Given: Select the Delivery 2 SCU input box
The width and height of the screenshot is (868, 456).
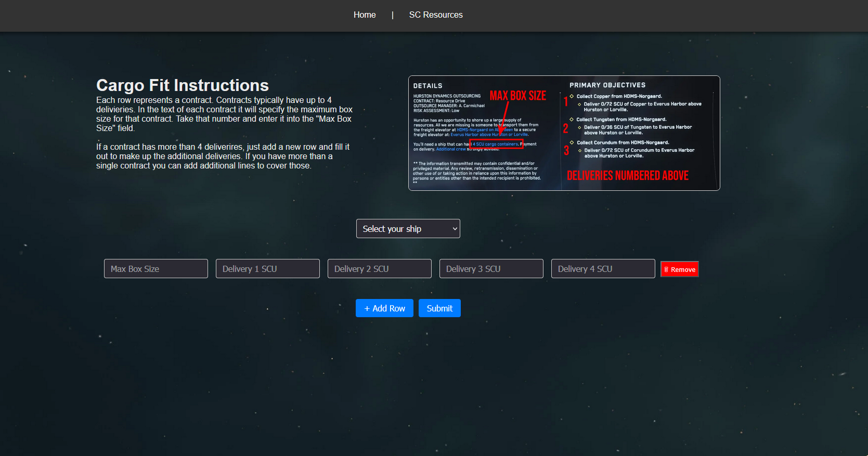Looking at the screenshot, I should click(x=379, y=269).
